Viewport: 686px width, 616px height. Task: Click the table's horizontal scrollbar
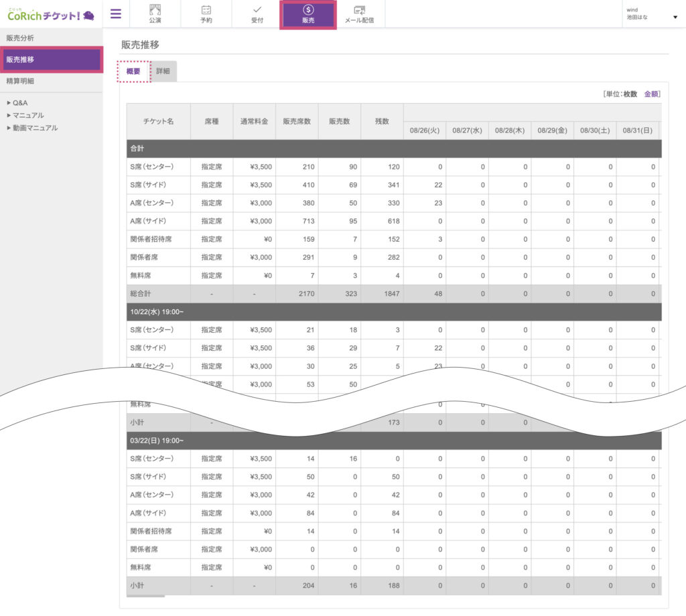pyautogui.click(x=146, y=597)
